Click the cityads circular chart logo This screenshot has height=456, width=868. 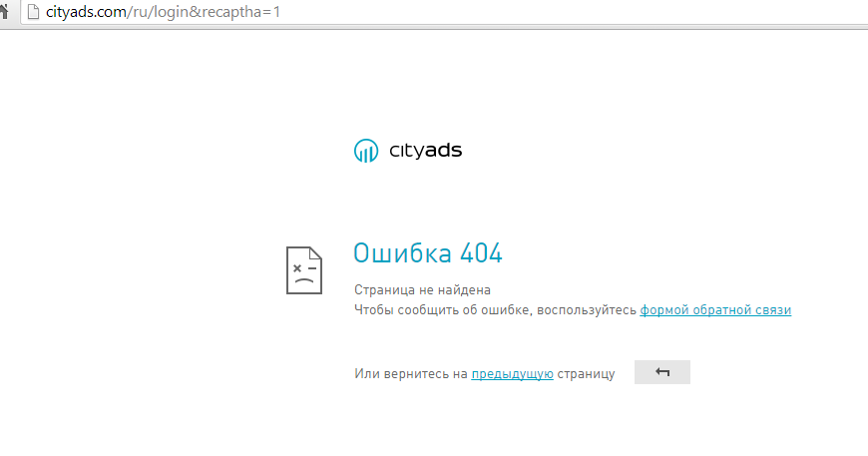pos(366,151)
